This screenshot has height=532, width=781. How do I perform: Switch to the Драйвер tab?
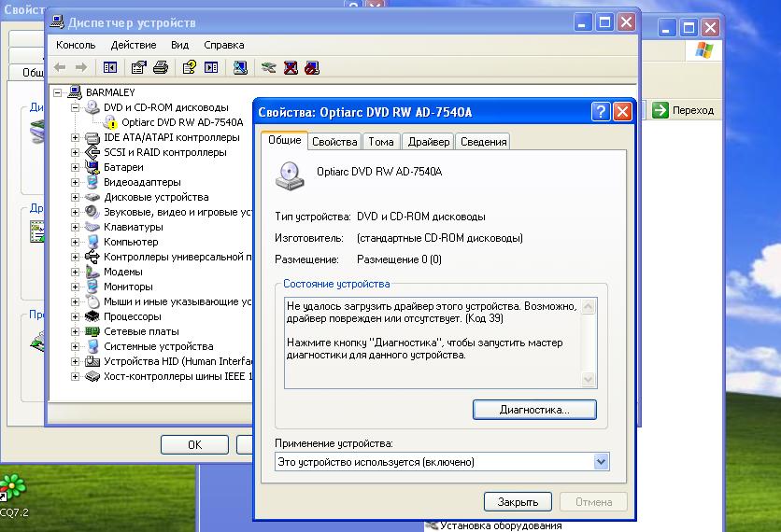coord(429,142)
